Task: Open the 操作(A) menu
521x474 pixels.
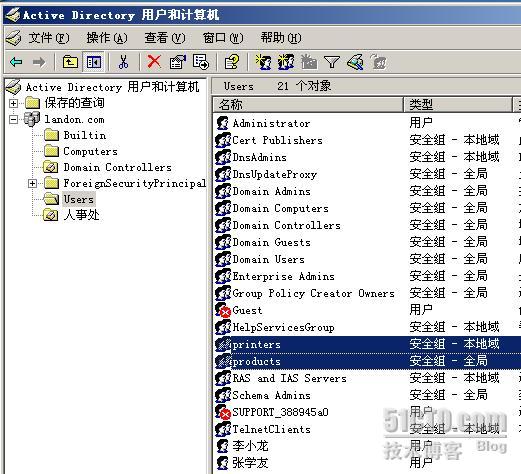Action: coord(107,38)
